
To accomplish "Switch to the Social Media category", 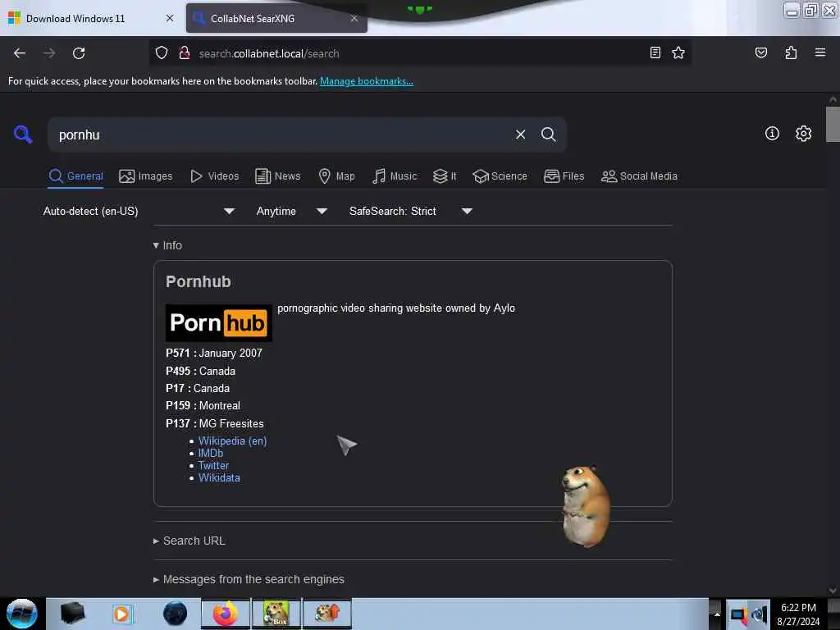I will tap(639, 176).
